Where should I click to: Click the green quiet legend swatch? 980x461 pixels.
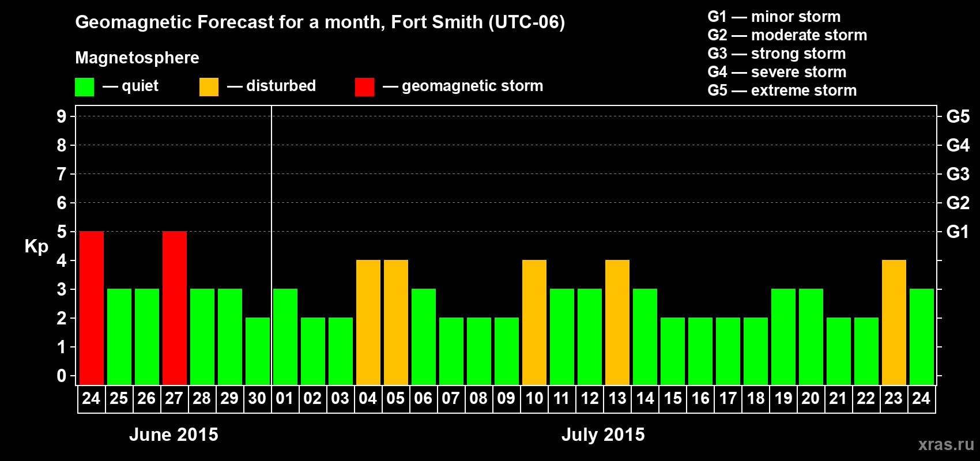click(x=84, y=87)
